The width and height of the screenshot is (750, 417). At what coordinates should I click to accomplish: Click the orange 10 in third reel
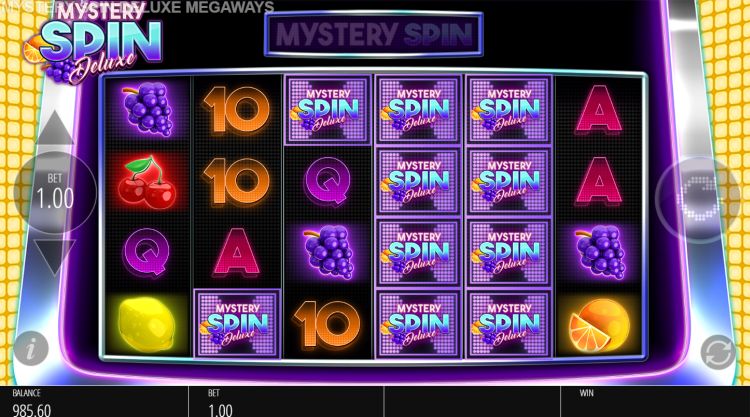coord(327,324)
